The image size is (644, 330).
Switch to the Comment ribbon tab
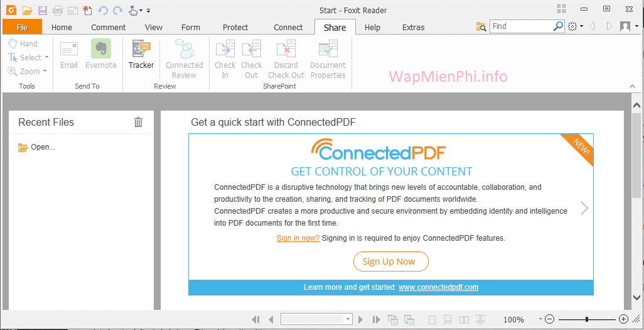[x=109, y=28]
